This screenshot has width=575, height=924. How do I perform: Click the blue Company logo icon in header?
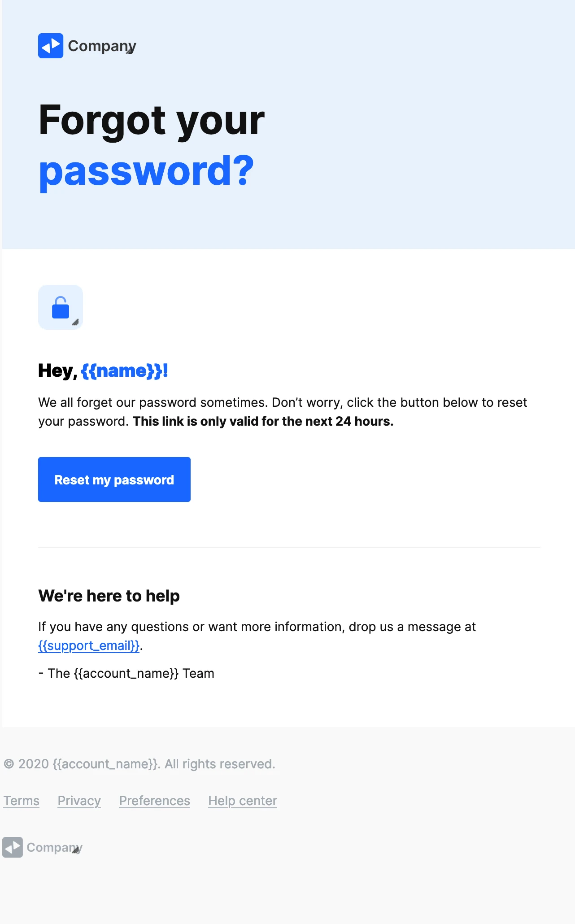pos(51,46)
